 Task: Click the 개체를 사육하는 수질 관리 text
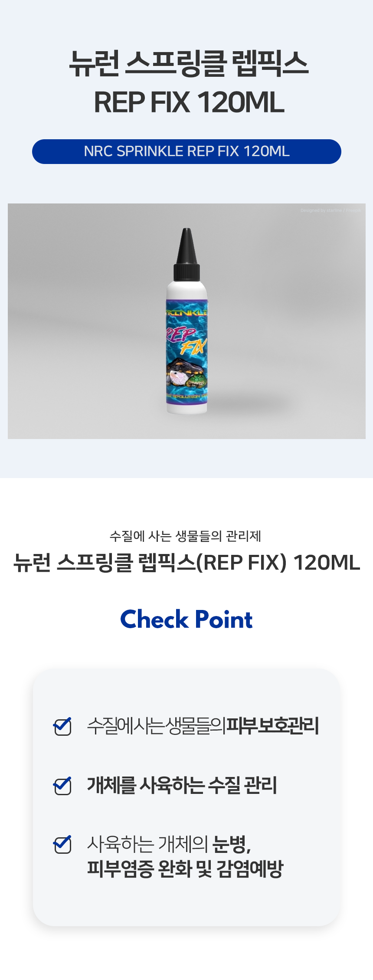pos(182,785)
